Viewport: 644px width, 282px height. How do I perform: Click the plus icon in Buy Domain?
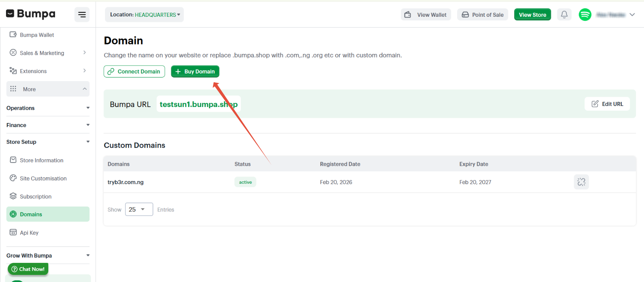[x=178, y=71]
